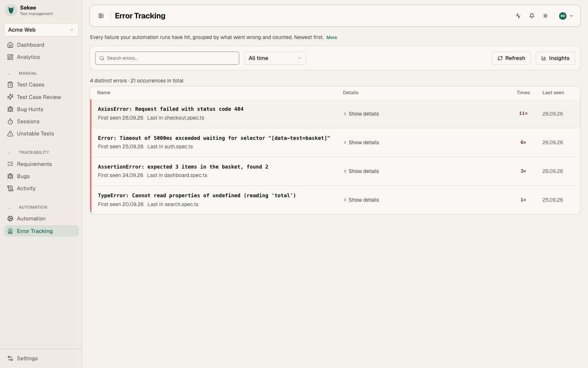Image resolution: width=588 pixels, height=368 pixels.
Task: Show details for the AssertionError row
Action: 361,171
